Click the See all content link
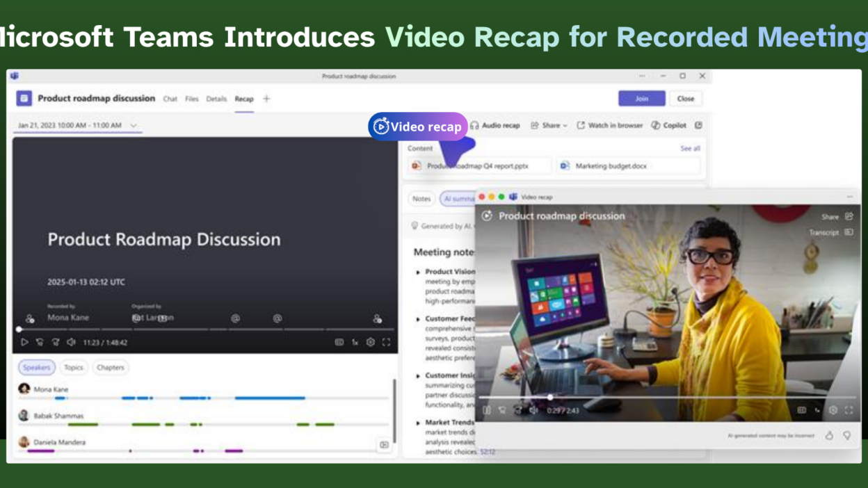This screenshot has height=488, width=868. pos(690,148)
